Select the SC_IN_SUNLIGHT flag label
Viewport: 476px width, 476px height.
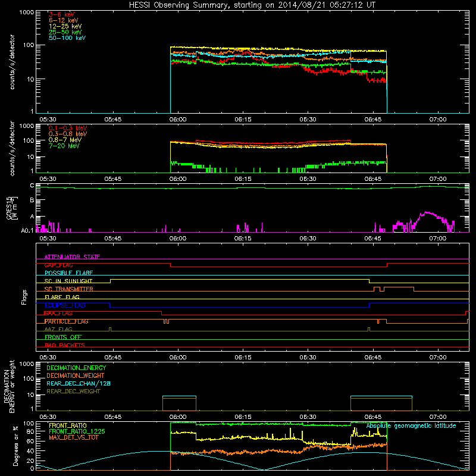click(68, 281)
